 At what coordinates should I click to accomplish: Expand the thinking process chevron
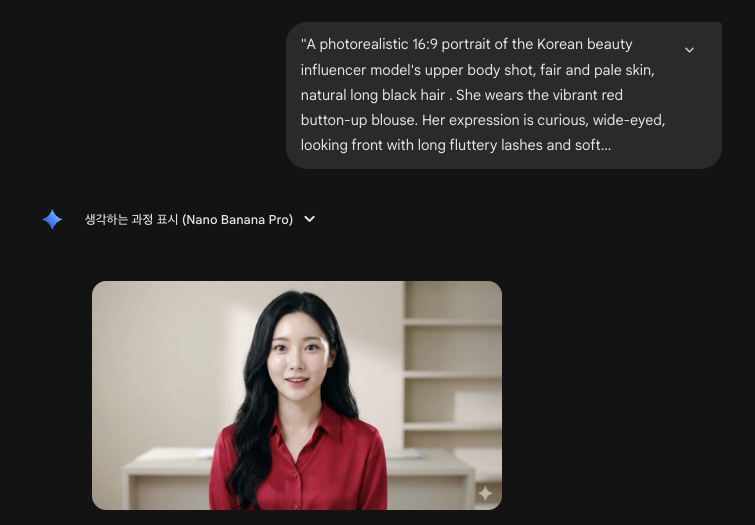310,219
